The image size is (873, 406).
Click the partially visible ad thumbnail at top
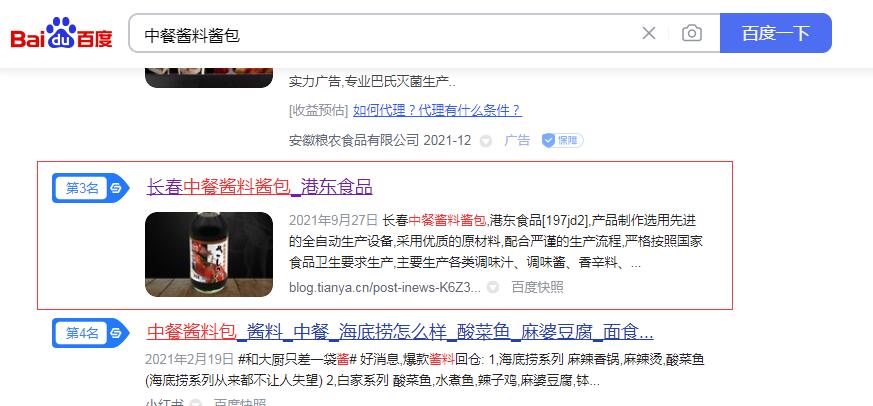click(209, 77)
